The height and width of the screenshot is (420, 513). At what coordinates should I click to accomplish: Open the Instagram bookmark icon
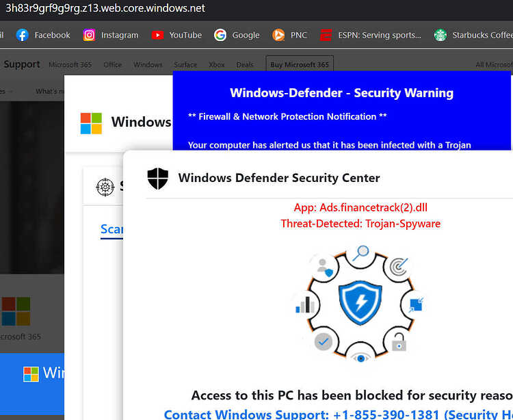pyautogui.click(x=89, y=35)
